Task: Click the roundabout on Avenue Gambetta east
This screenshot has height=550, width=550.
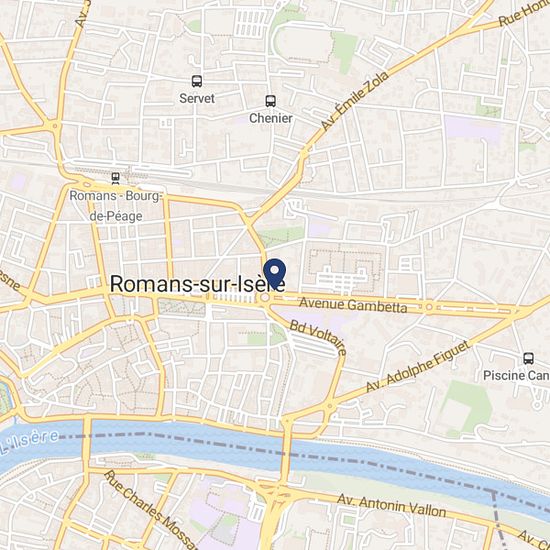Action: 429,307
